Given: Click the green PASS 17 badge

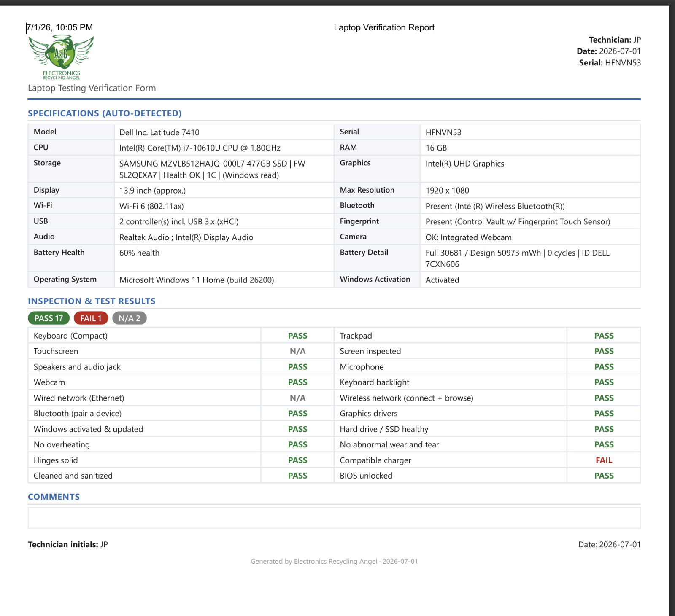Looking at the screenshot, I should point(49,318).
